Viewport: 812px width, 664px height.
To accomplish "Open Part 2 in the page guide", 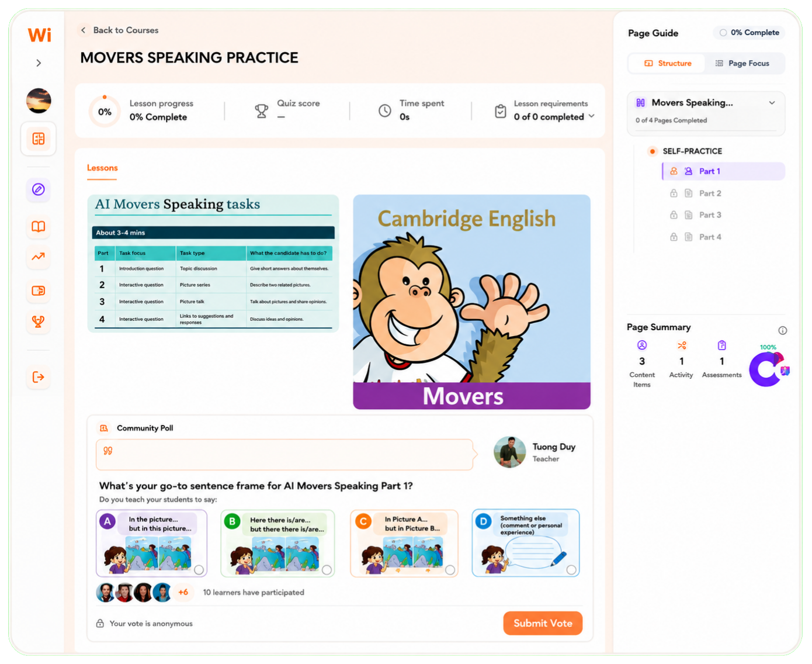I will point(710,193).
